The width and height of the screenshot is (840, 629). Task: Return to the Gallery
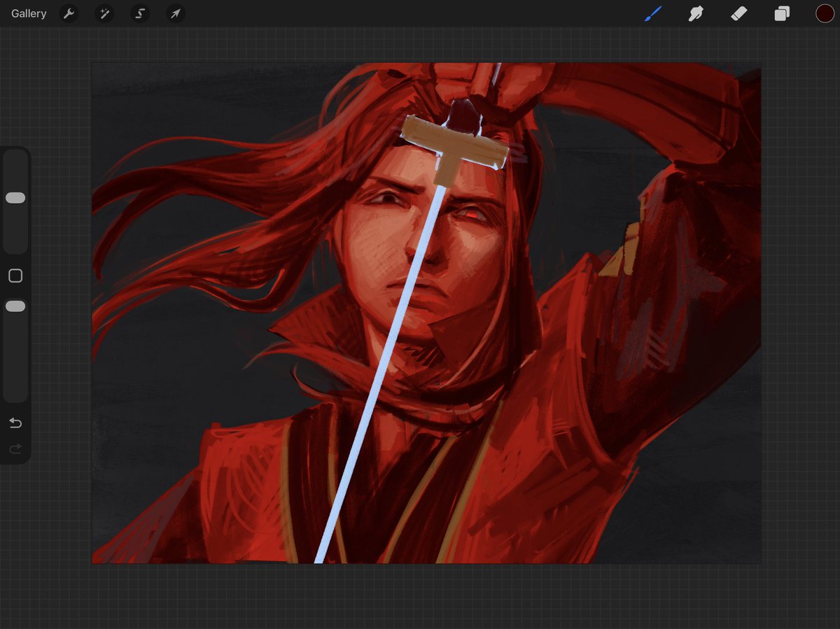[27, 13]
